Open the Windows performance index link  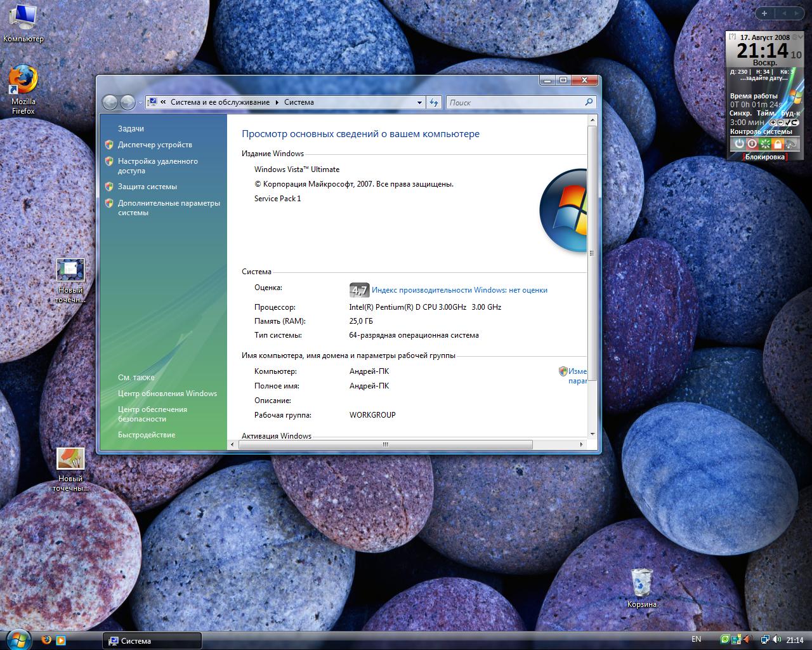(459, 290)
